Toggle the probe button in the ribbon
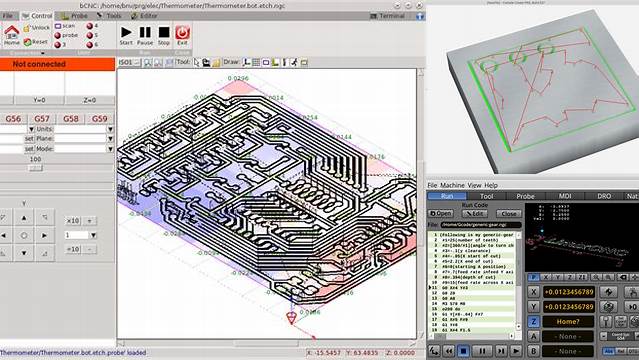Viewport: 639px width, 360px height. (x=66, y=35)
